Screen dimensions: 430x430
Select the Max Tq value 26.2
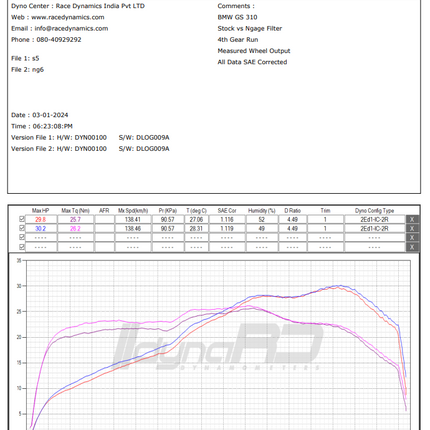tap(75, 228)
